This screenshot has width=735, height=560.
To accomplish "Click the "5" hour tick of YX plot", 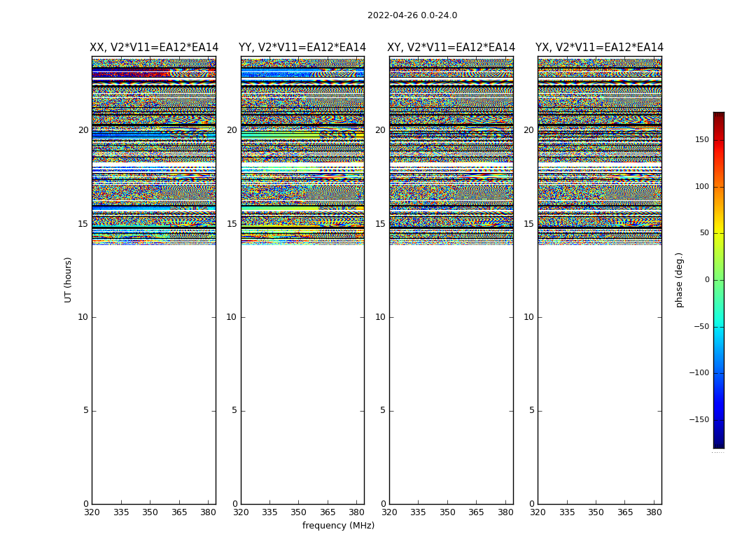I will (x=531, y=410).
